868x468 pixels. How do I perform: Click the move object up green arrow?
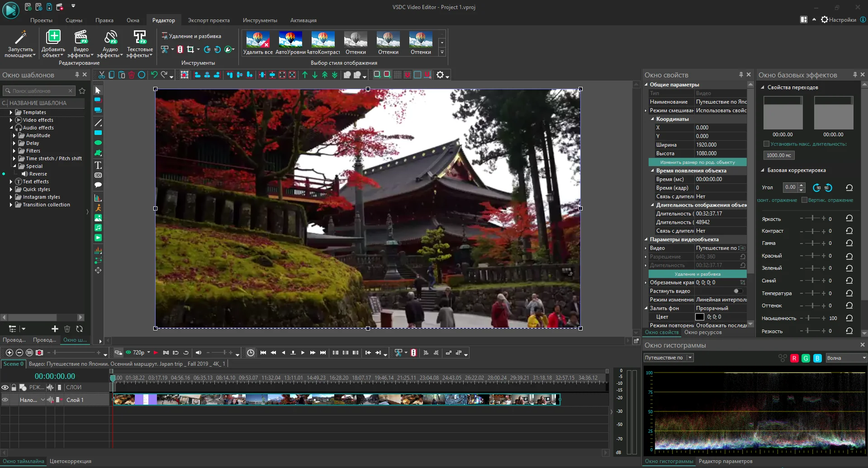point(305,75)
